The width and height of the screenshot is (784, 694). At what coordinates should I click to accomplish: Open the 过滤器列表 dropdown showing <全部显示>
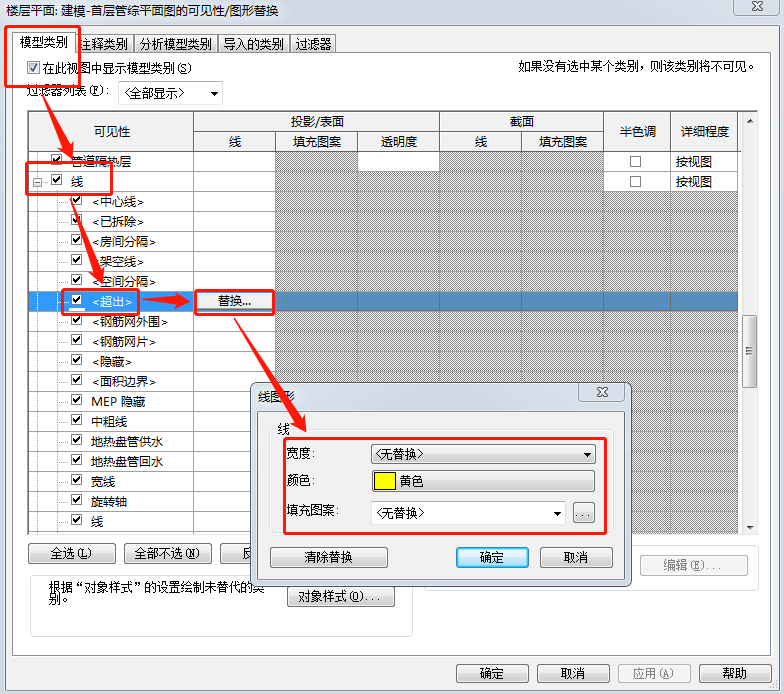(170, 93)
